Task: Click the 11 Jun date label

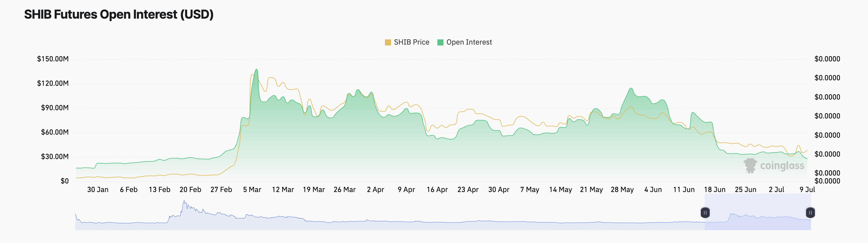Action: [x=684, y=190]
